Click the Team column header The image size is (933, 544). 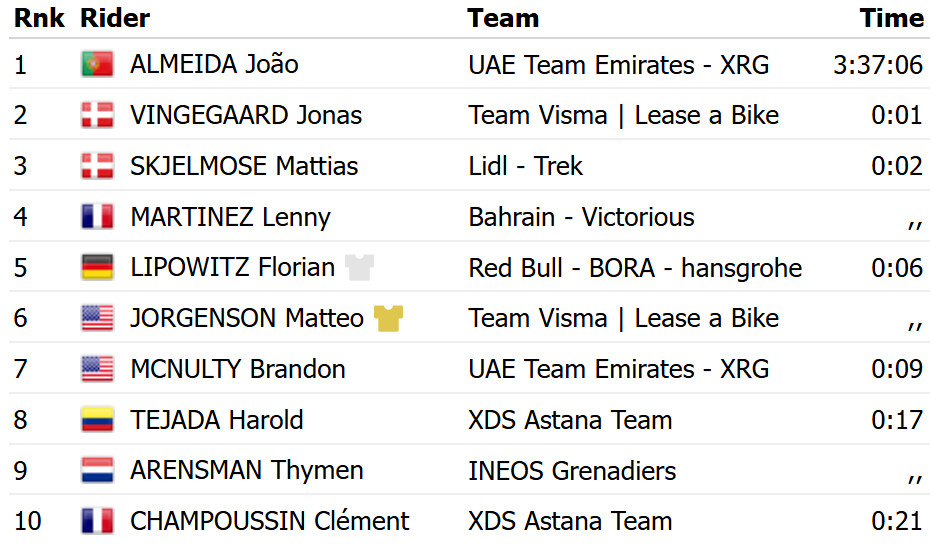pos(503,18)
